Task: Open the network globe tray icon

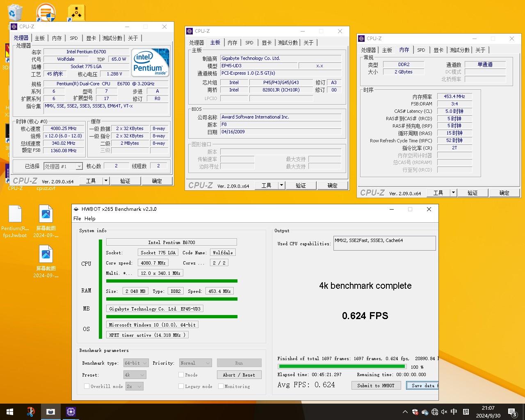Action: pos(435,412)
